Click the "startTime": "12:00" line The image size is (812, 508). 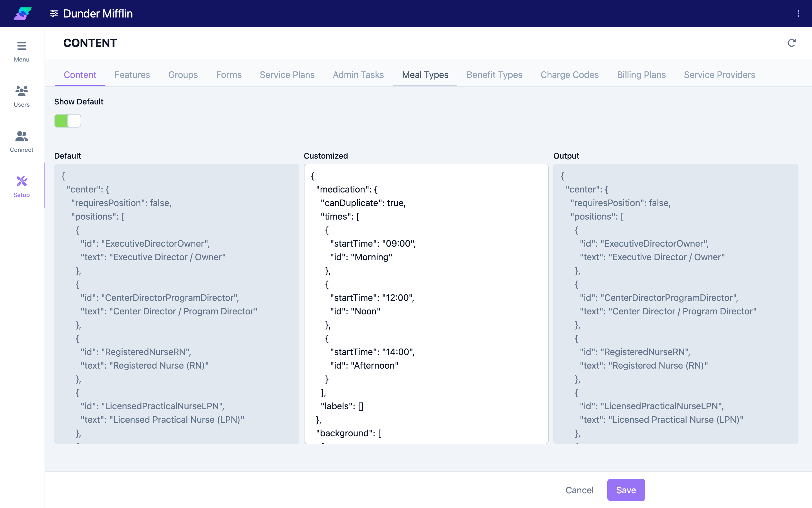[x=372, y=298]
